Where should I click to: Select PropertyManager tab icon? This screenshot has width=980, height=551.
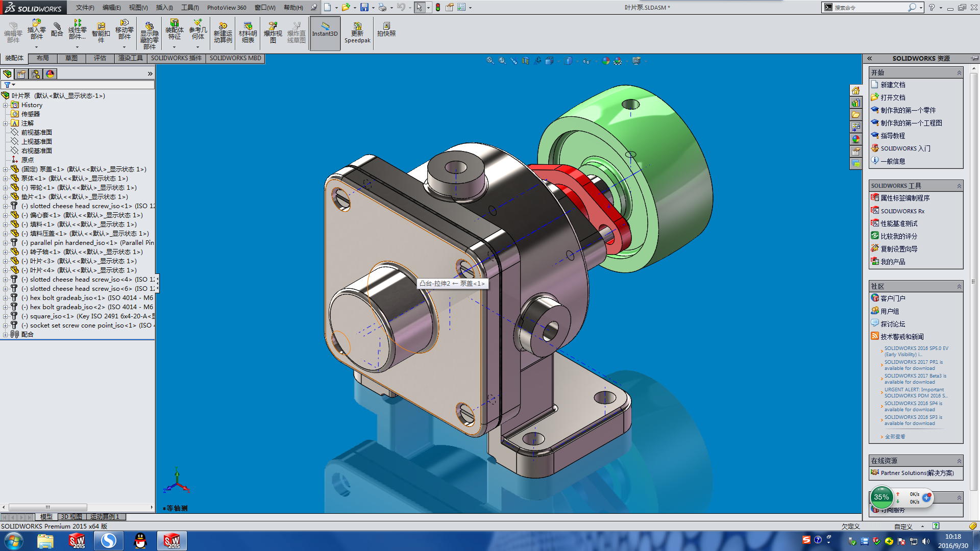pyautogui.click(x=21, y=74)
